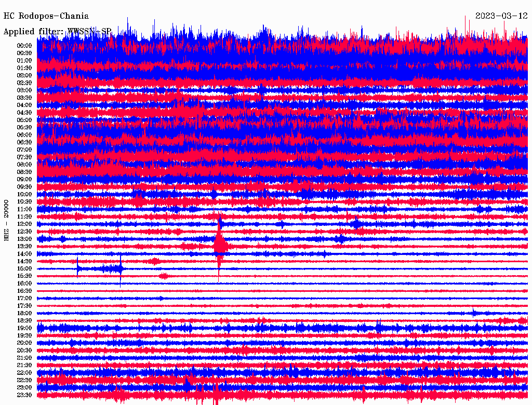Select the 23:30 time label
This screenshot has width=532, height=405.
tap(24, 395)
